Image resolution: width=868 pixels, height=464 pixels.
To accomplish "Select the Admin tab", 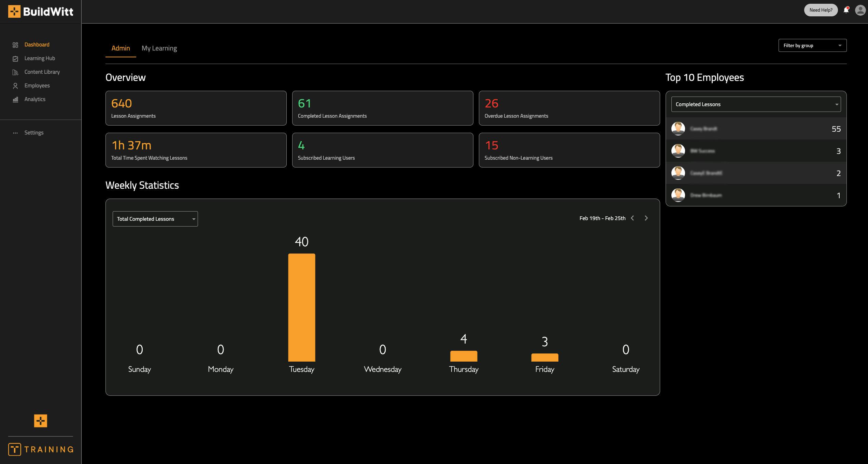I will pyautogui.click(x=120, y=48).
